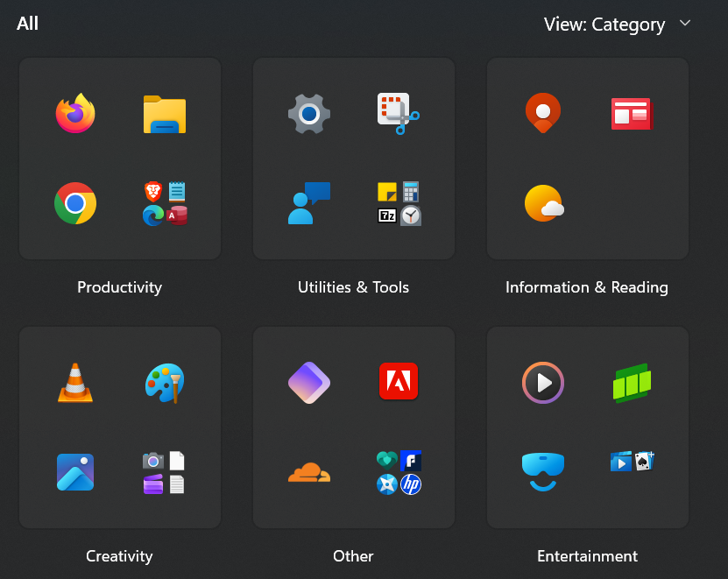Open the Cloudflare app in Other
The image size is (728, 579).
pos(309,472)
